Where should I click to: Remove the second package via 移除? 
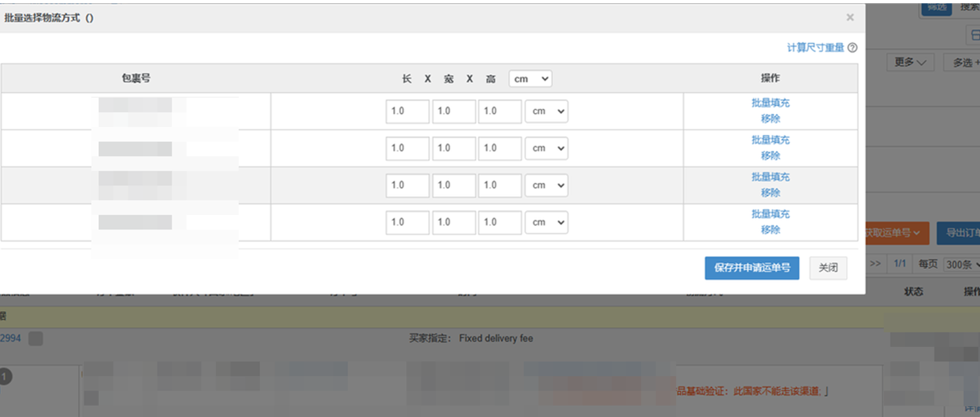[770, 156]
